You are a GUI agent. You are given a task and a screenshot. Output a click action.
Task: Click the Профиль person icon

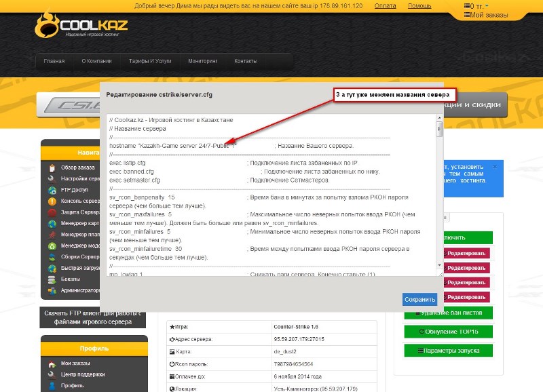52,386
